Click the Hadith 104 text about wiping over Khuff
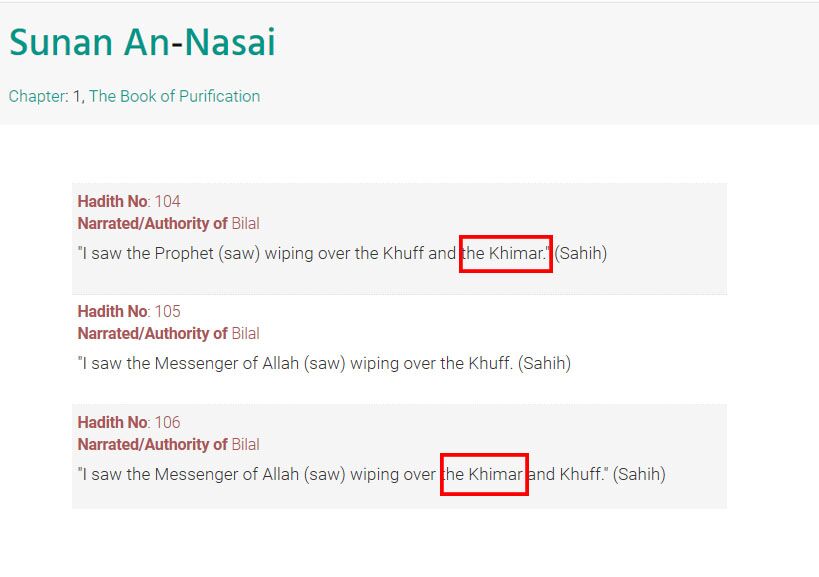The image size is (819, 577). (x=342, y=254)
